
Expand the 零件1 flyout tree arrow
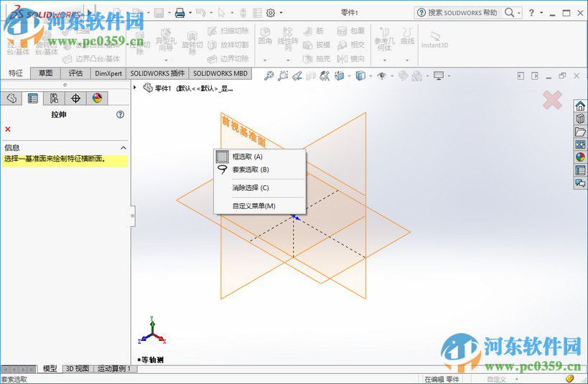pyautogui.click(x=135, y=88)
